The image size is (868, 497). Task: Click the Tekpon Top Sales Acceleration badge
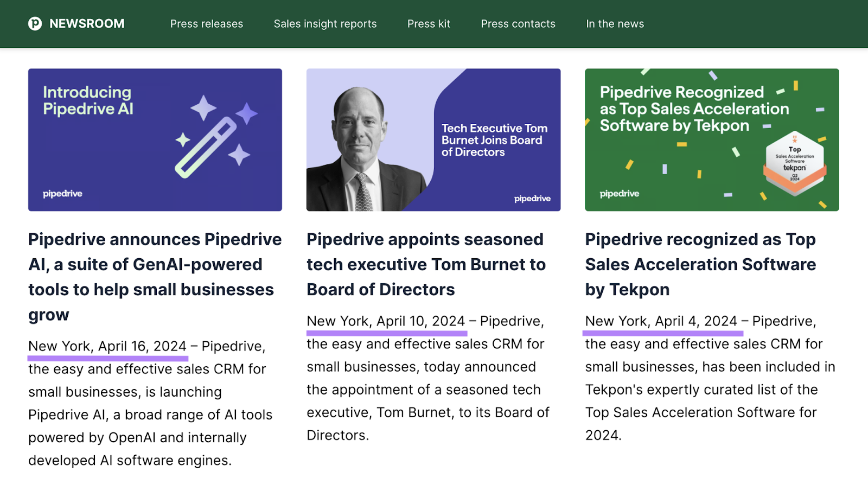click(x=794, y=160)
